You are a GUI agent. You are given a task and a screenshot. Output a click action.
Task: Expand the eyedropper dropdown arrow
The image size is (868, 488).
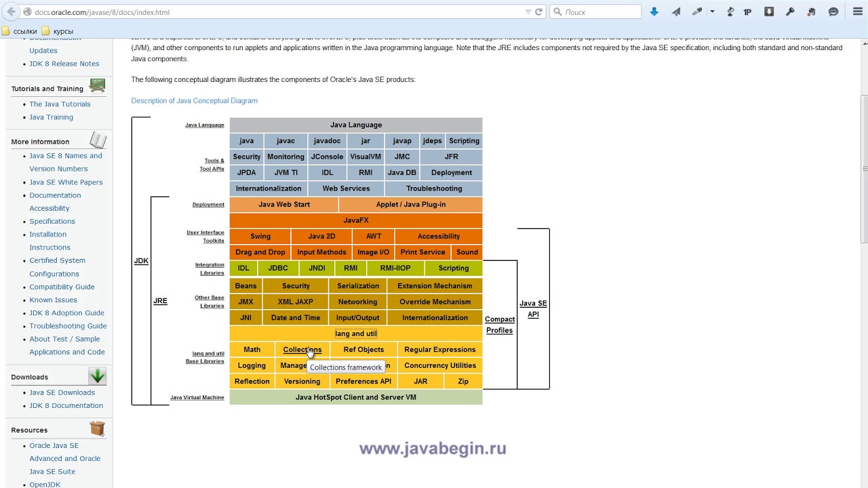[712, 12]
